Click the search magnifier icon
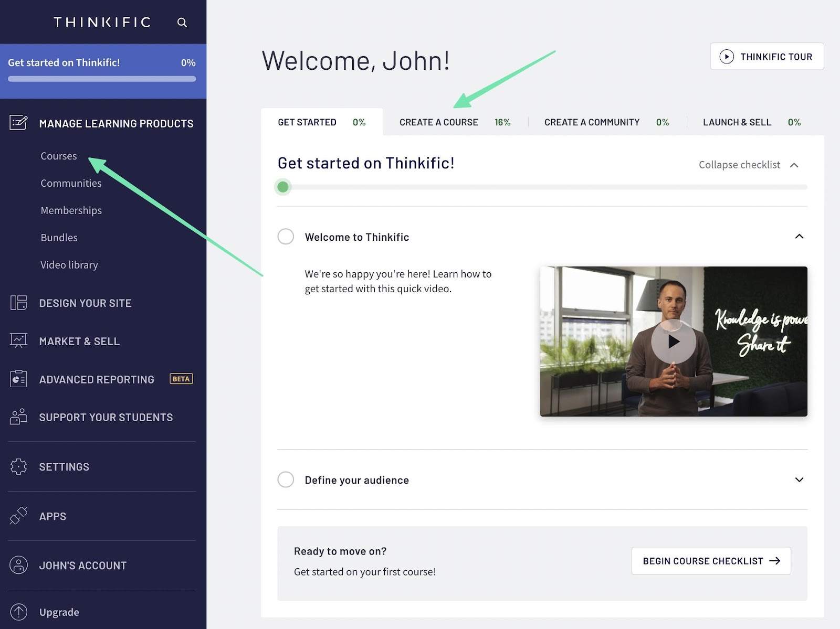840x629 pixels. pos(182,23)
